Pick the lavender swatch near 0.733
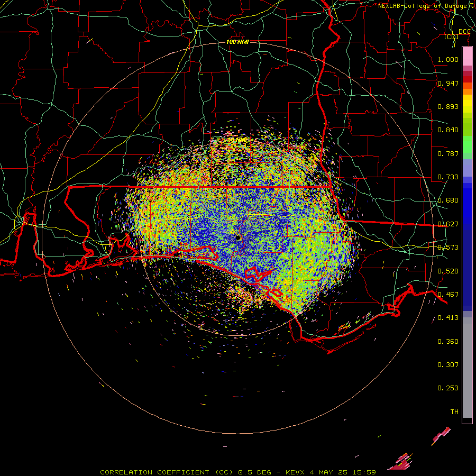The height and width of the screenshot is (476, 476). pos(467,168)
